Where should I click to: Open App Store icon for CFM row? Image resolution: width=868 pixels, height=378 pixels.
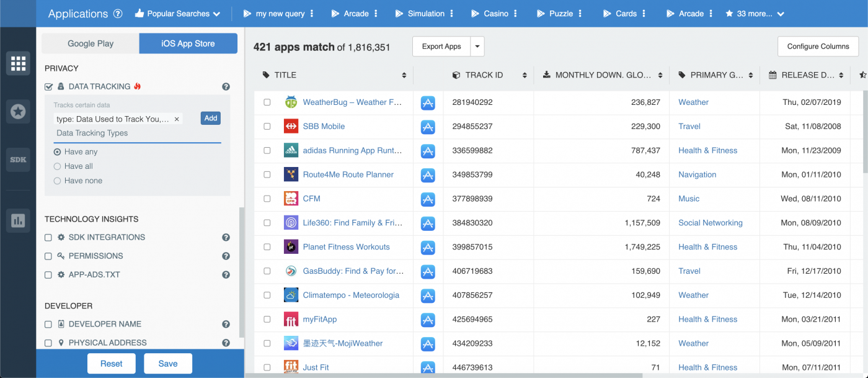(428, 199)
